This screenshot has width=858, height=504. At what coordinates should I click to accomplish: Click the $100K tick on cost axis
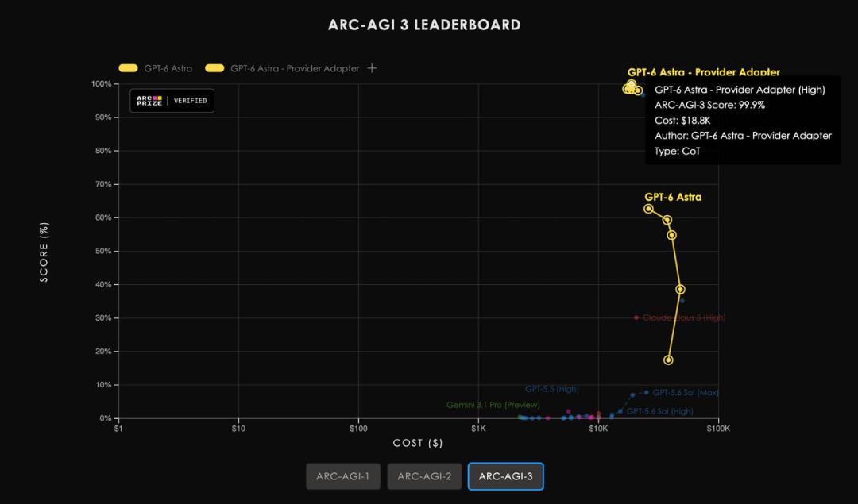(718, 429)
